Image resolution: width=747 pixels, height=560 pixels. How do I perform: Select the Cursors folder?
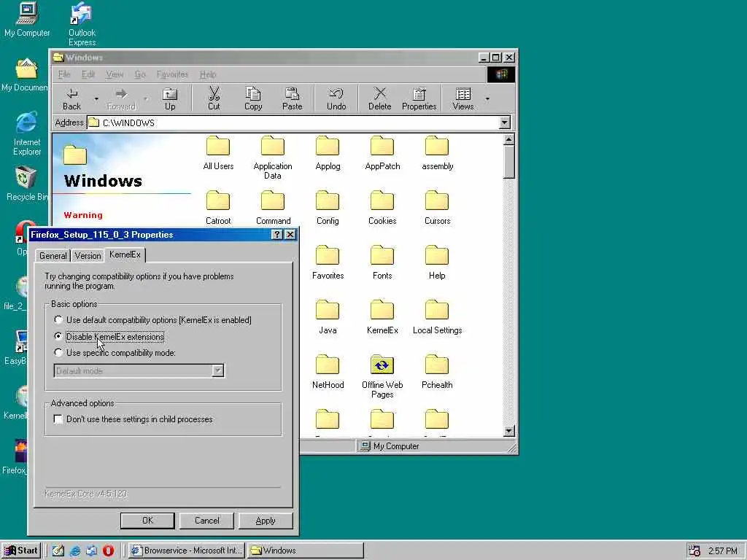click(438, 208)
